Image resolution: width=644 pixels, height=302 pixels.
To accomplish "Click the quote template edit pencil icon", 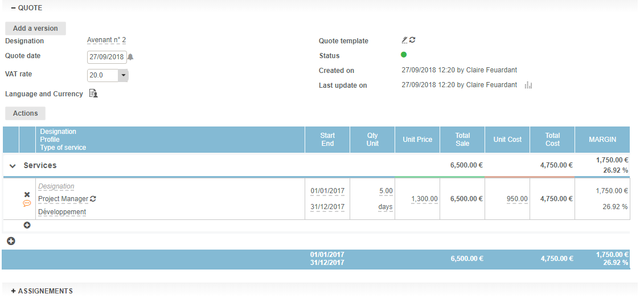I will [404, 40].
